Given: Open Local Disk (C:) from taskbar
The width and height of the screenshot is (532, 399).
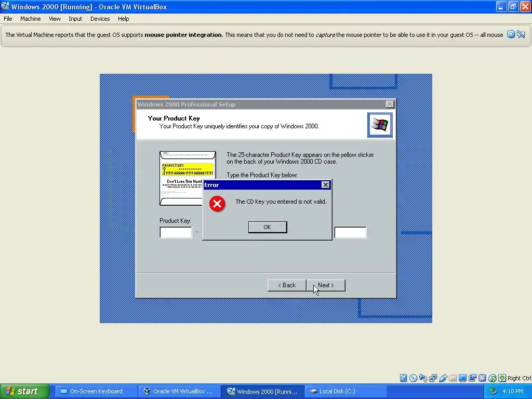Looking at the screenshot, I should pos(345,391).
